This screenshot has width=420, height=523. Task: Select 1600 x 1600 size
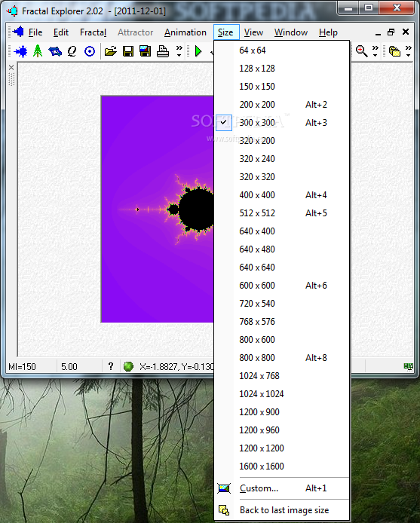282,466
